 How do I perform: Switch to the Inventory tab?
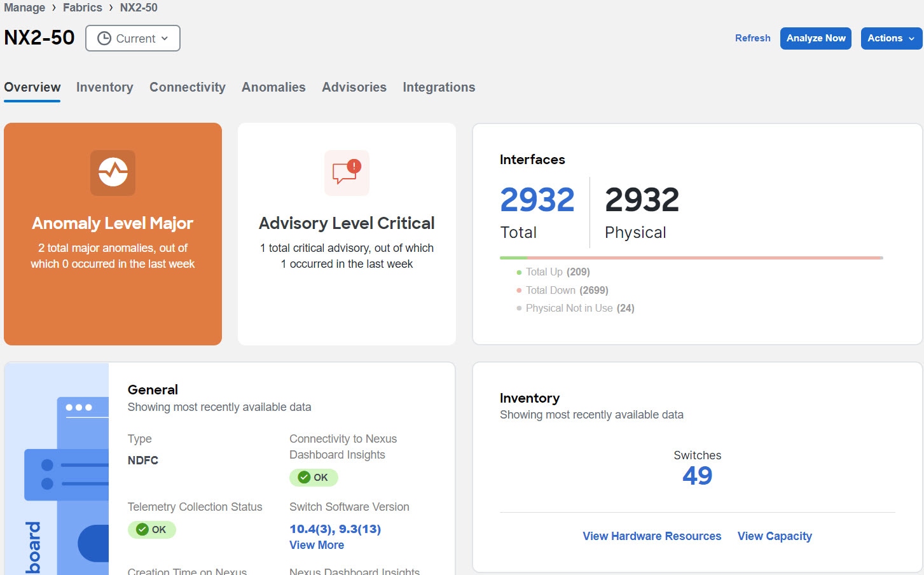point(105,87)
